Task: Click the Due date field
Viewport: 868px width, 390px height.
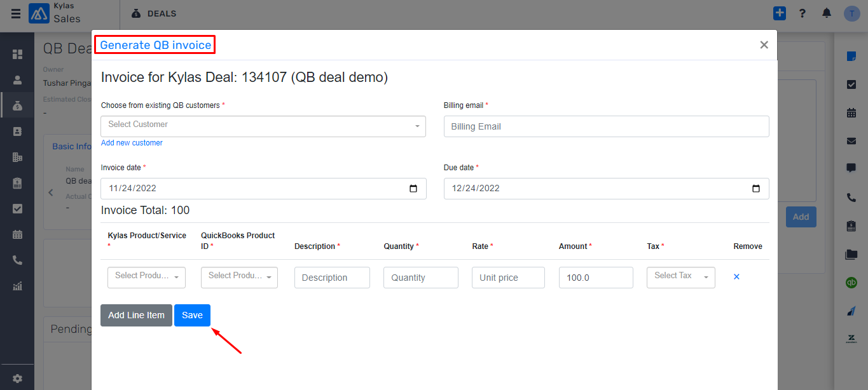Action: (x=606, y=189)
